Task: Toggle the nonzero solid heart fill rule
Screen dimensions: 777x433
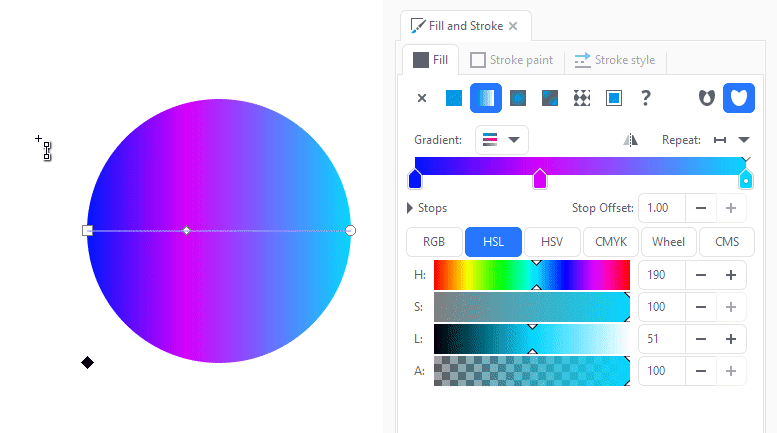Action: coord(739,98)
